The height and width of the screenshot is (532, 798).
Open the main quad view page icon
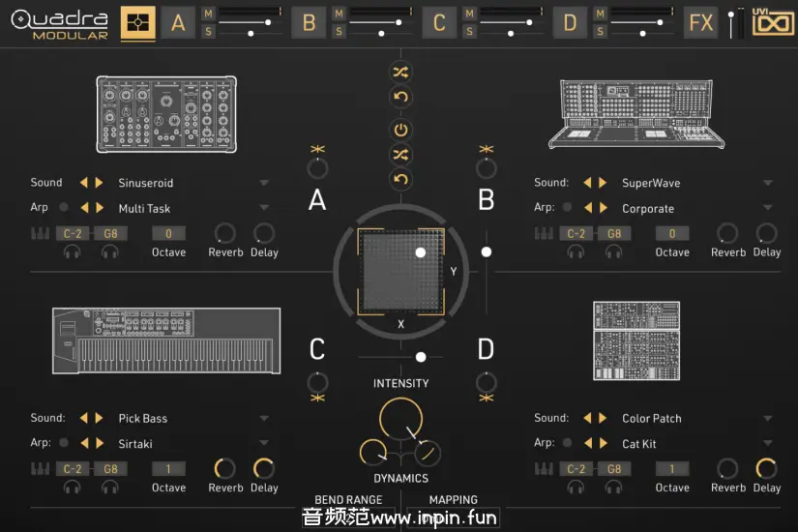coord(138,23)
